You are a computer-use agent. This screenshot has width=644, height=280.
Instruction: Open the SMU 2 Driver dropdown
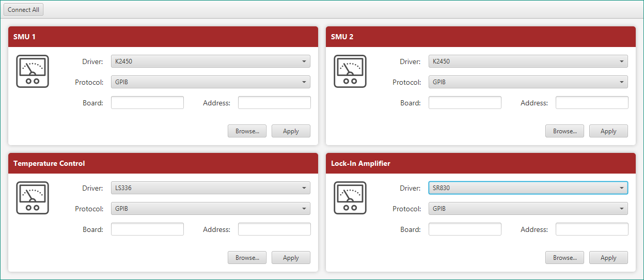click(x=528, y=61)
